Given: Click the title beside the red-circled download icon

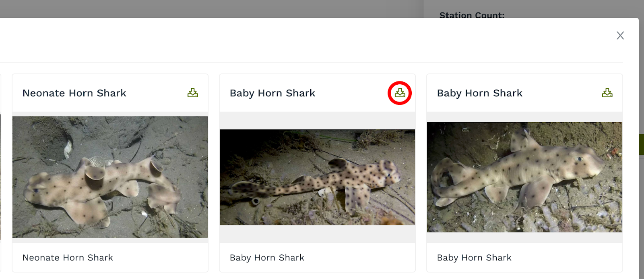Looking at the screenshot, I should pyautogui.click(x=272, y=93).
